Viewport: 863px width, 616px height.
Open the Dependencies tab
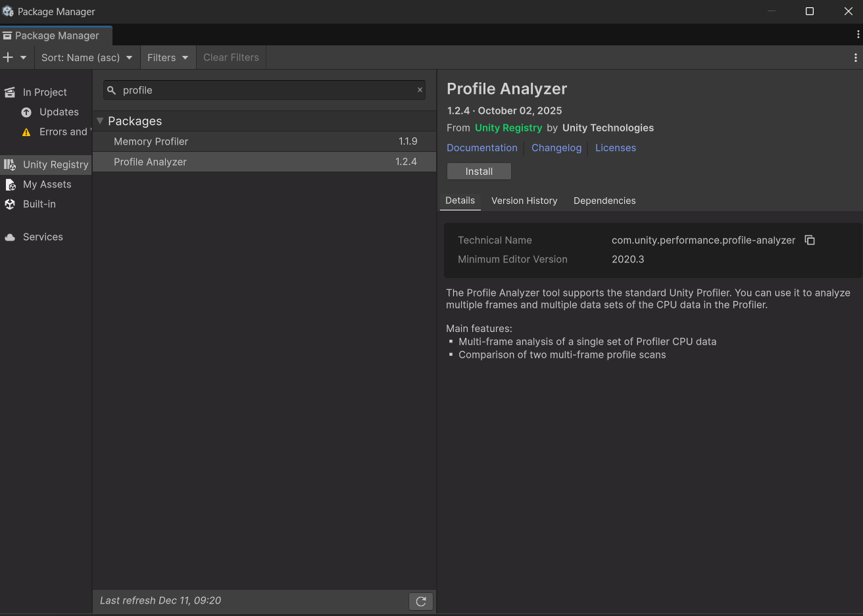tap(604, 201)
